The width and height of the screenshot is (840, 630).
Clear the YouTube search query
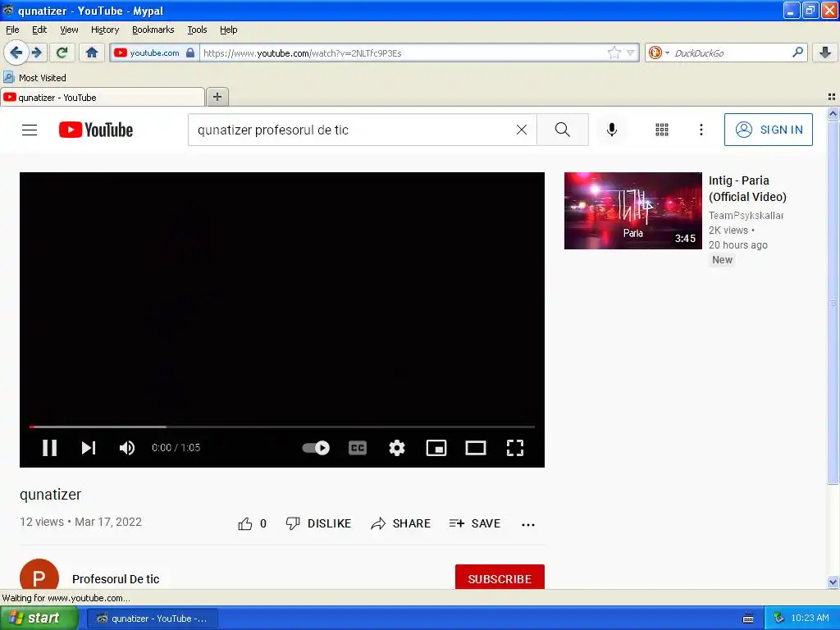(x=521, y=130)
